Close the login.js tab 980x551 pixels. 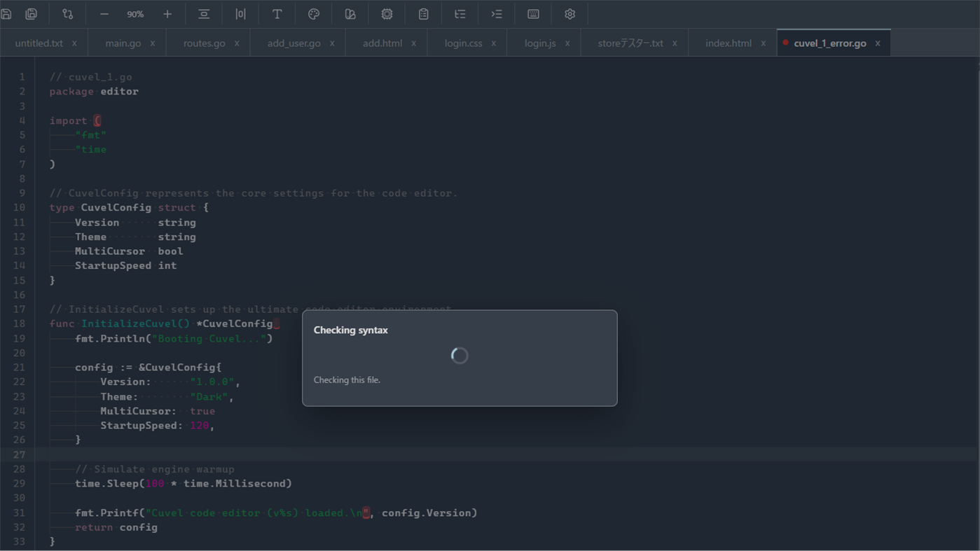[567, 43]
